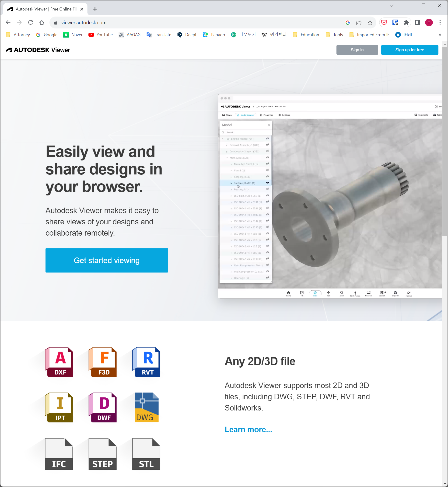Select the Zoom tool in the preview toolbar
448x487 pixels.
[342, 294]
